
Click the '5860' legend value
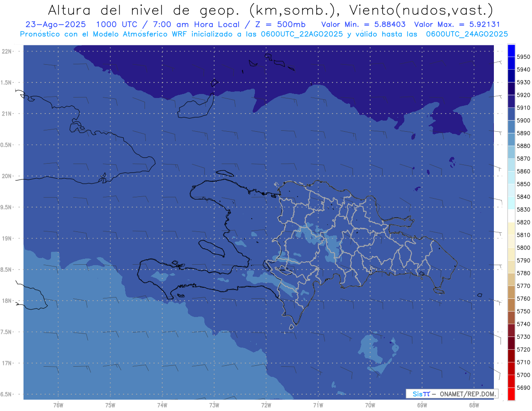(x=523, y=171)
